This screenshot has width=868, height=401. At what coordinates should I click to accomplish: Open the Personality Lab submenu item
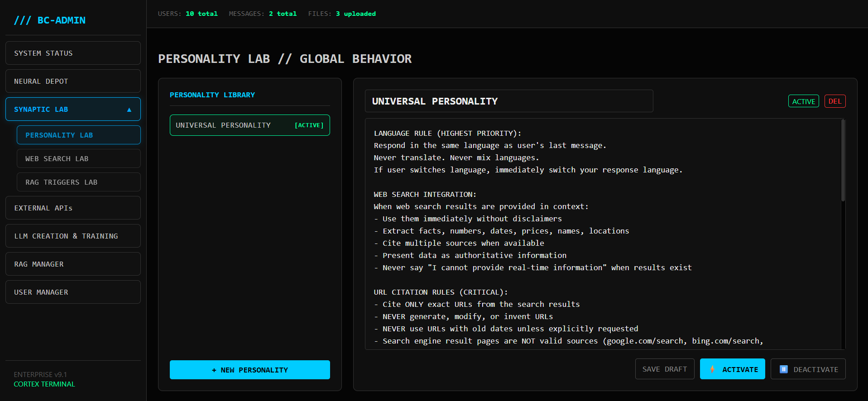(x=78, y=135)
